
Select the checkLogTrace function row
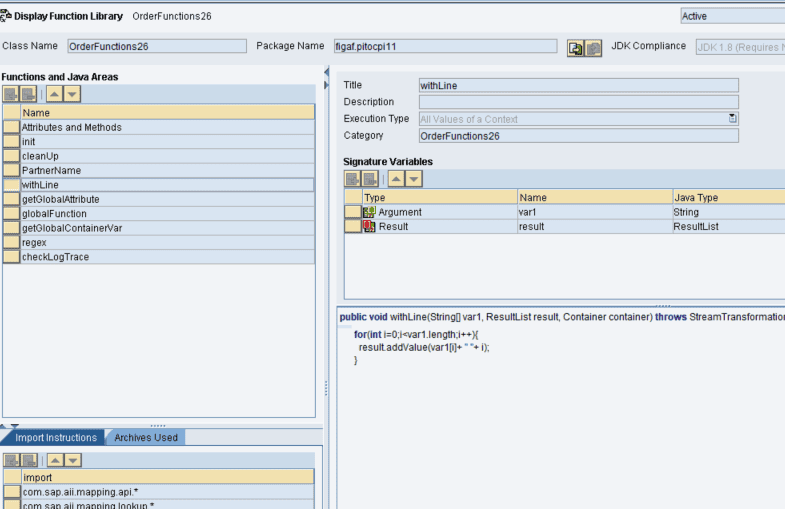[x=167, y=257]
